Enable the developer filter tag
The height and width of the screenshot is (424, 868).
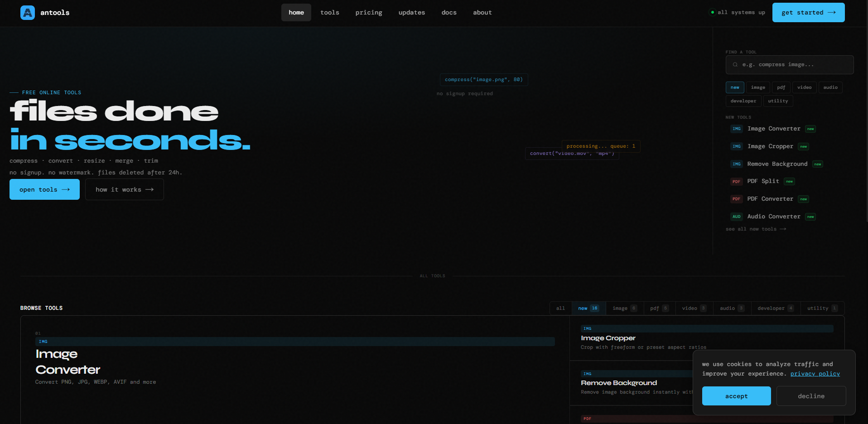tap(743, 101)
